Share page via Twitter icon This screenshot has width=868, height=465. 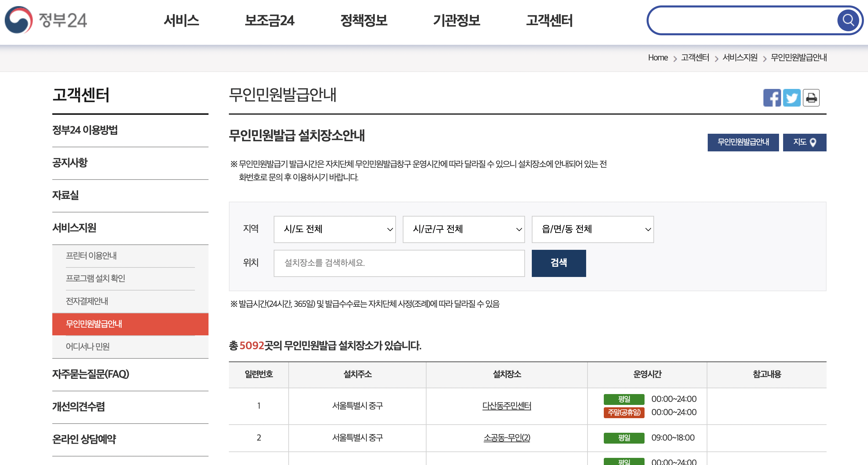[792, 98]
